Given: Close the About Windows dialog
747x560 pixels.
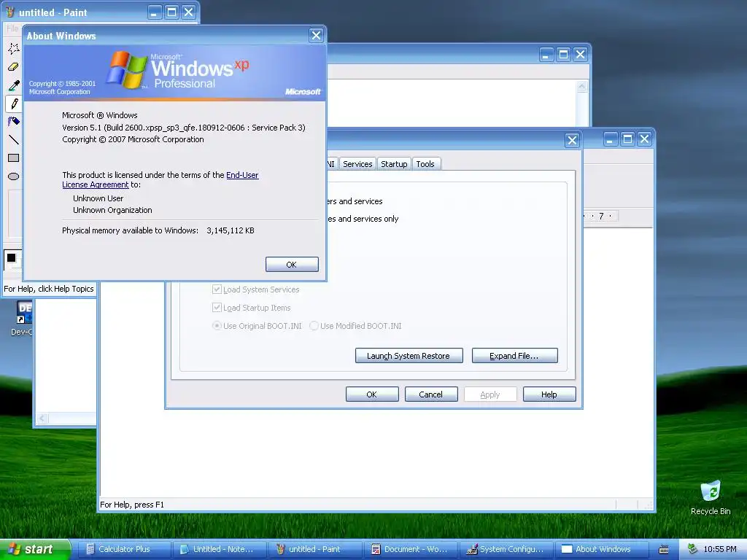Looking at the screenshot, I should click(x=316, y=35).
